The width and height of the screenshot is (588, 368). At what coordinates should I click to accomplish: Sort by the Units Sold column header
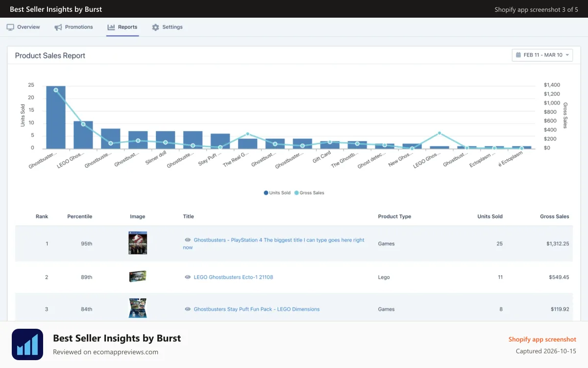click(490, 216)
